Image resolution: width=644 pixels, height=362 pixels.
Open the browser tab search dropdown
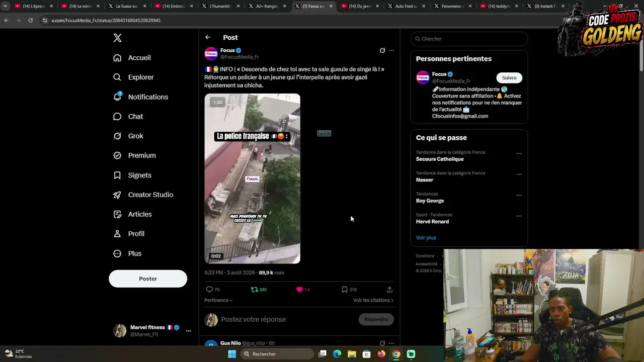[5, 6]
